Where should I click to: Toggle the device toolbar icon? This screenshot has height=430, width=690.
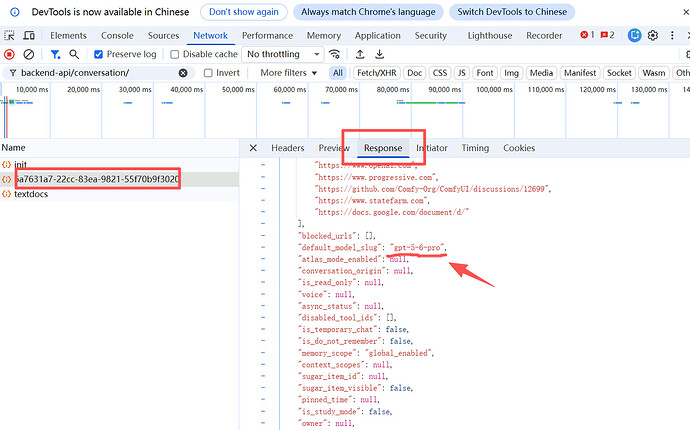pyautogui.click(x=29, y=35)
